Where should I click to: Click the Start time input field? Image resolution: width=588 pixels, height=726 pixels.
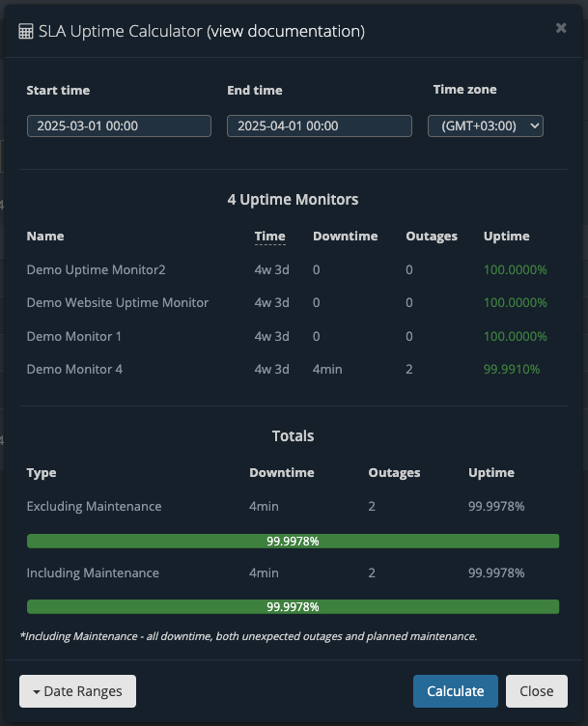[x=119, y=126]
